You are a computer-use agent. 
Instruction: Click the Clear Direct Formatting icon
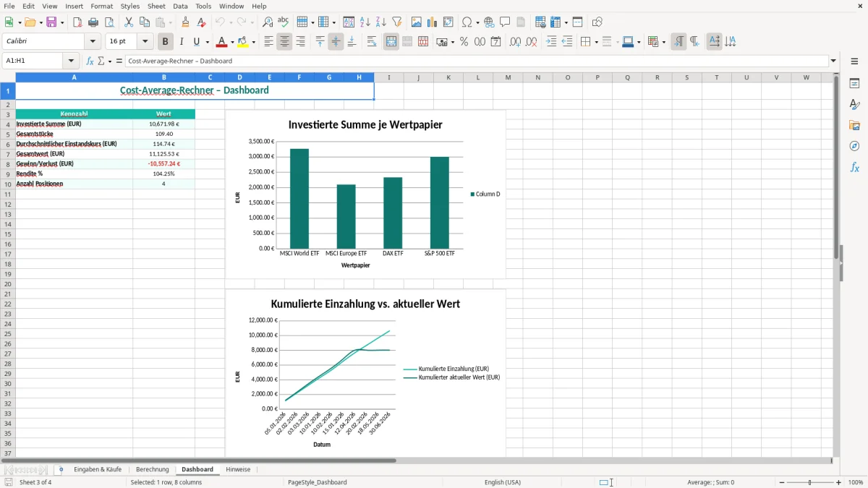point(202,22)
